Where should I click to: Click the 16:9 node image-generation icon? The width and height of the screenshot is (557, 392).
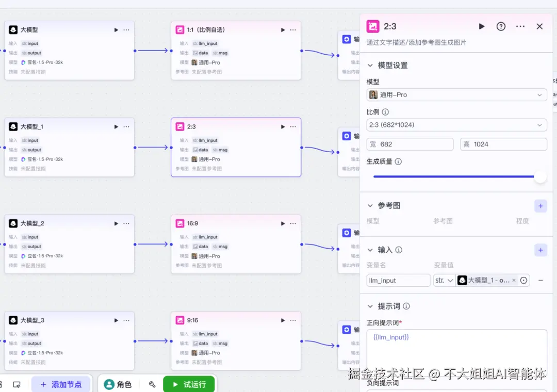[x=180, y=223]
